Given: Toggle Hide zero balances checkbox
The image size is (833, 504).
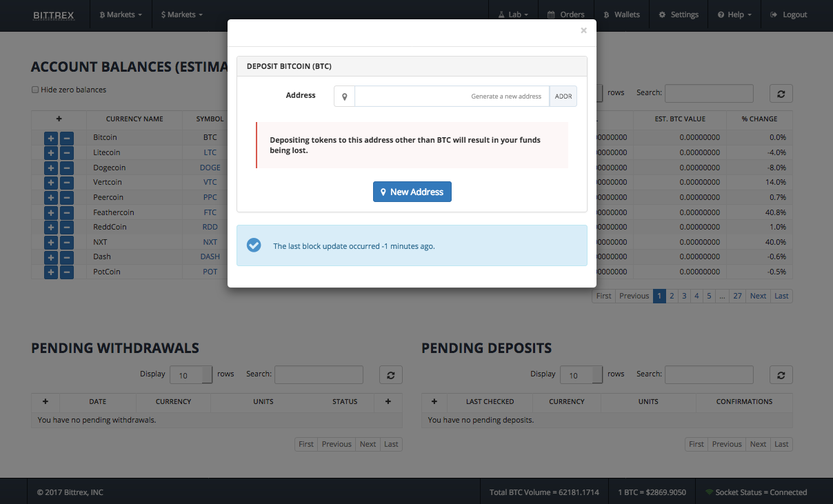Looking at the screenshot, I should 35,90.
